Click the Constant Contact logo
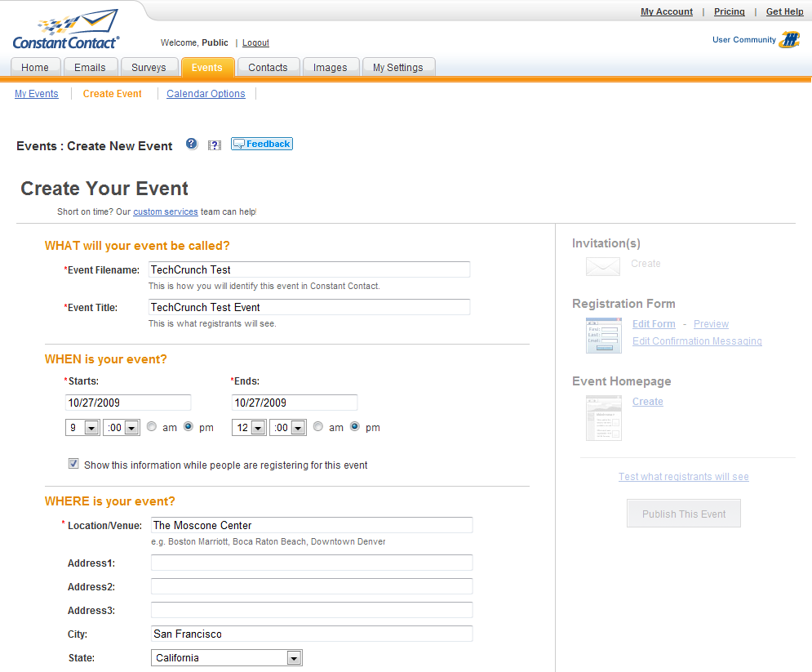This screenshot has width=812, height=672. (x=66, y=29)
